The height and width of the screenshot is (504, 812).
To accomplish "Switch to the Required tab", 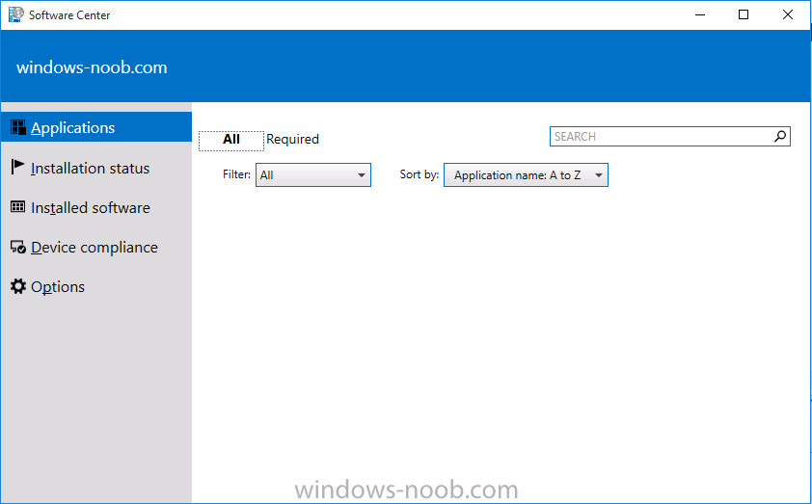I will coord(292,139).
